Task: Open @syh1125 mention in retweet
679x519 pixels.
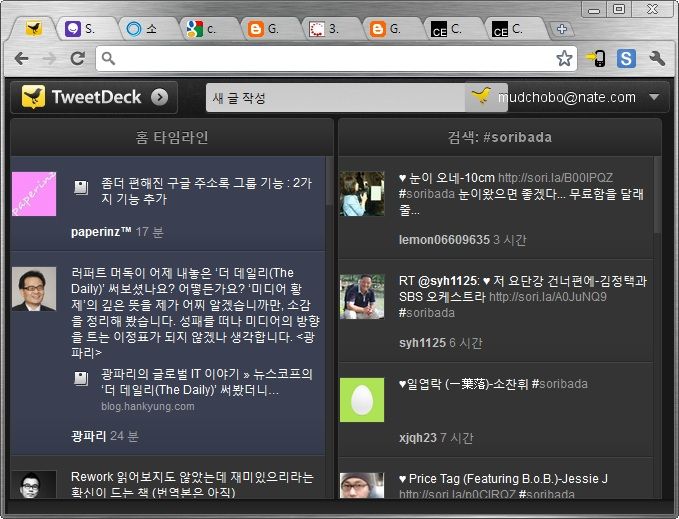Action: [448, 281]
